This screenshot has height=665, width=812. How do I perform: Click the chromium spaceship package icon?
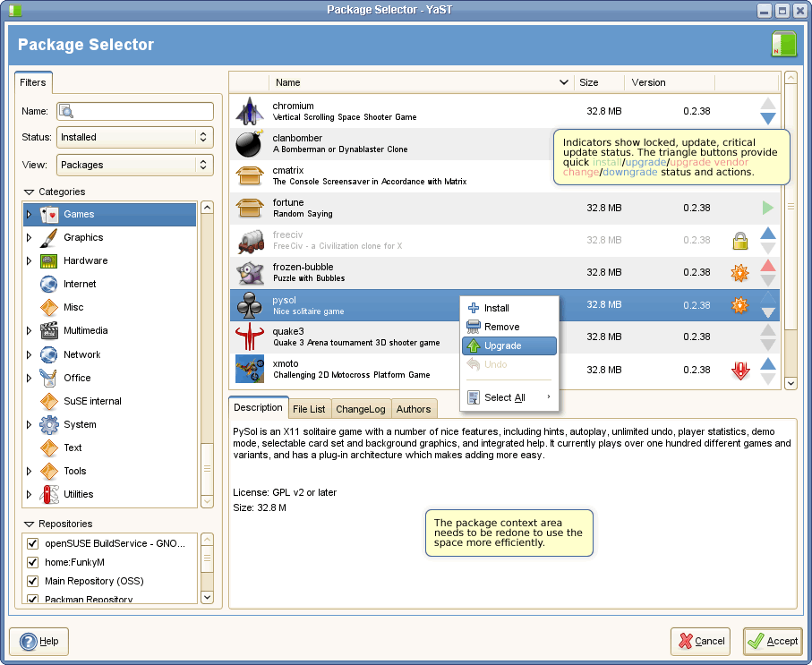pyautogui.click(x=250, y=111)
